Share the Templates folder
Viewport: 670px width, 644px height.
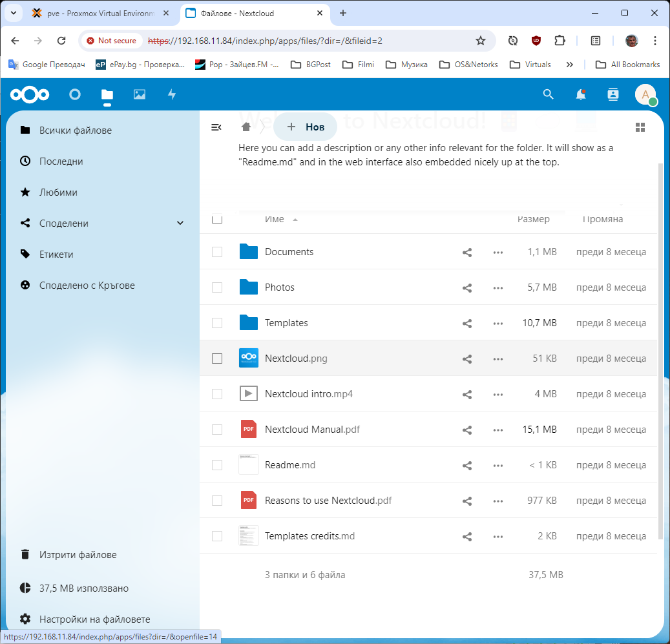click(467, 323)
